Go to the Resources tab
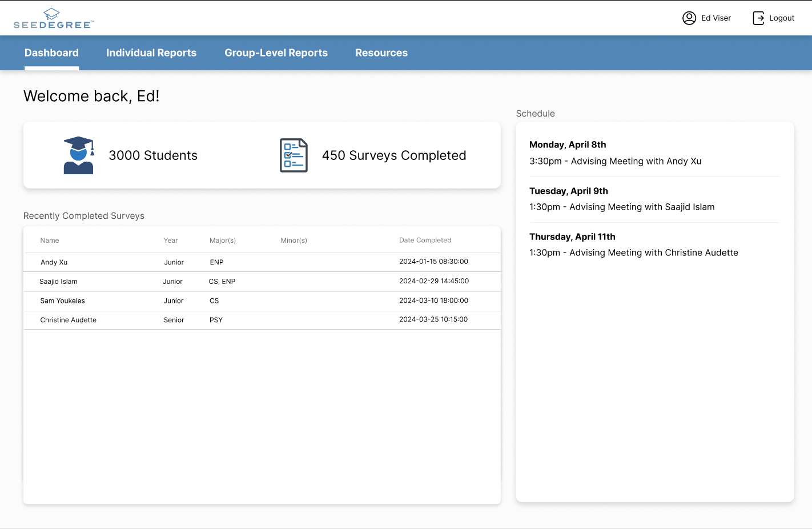Image resolution: width=812 pixels, height=529 pixels. tap(381, 53)
